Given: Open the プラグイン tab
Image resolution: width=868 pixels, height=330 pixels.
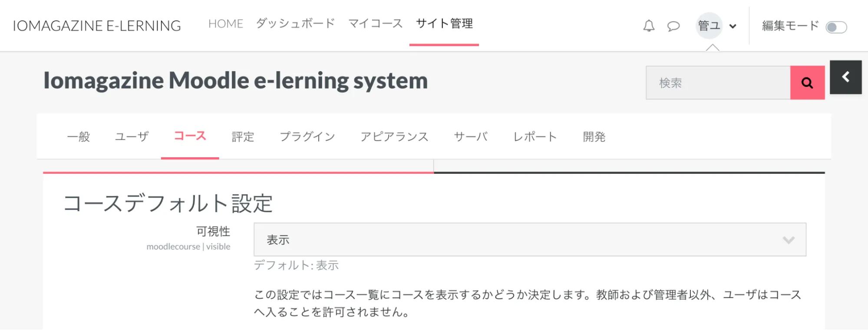Looking at the screenshot, I should (307, 137).
